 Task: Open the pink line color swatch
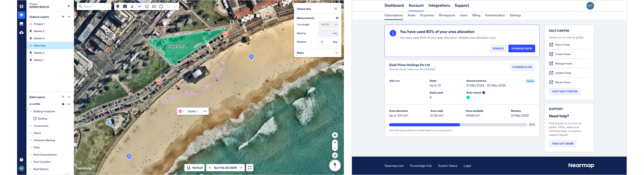(181, 111)
